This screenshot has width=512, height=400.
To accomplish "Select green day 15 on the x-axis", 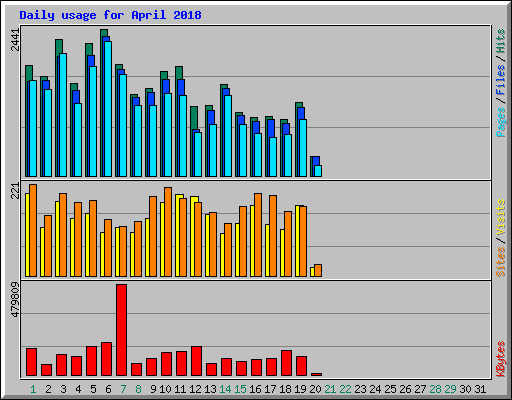I will 240,389.
